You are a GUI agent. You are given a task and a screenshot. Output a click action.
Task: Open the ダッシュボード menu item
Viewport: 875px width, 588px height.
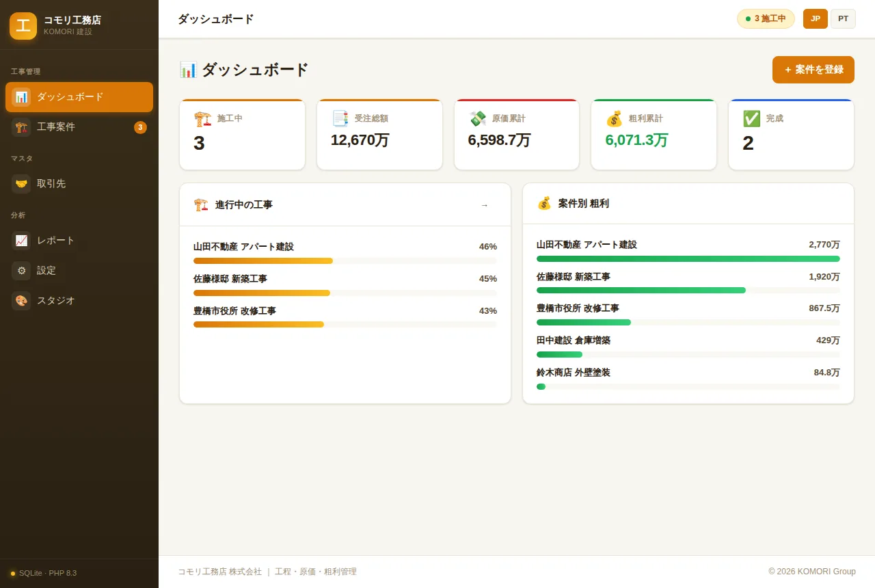pyautogui.click(x=79, y=97)
